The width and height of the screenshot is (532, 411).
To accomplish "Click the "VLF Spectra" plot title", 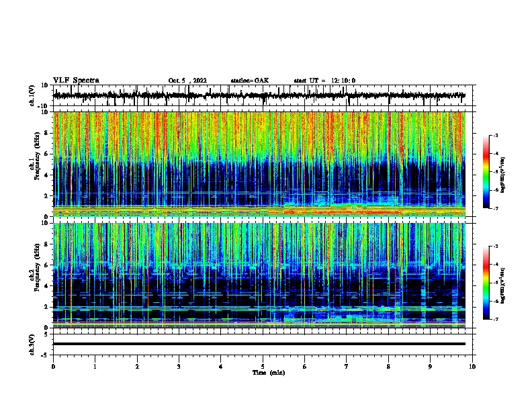I will 76,81.
